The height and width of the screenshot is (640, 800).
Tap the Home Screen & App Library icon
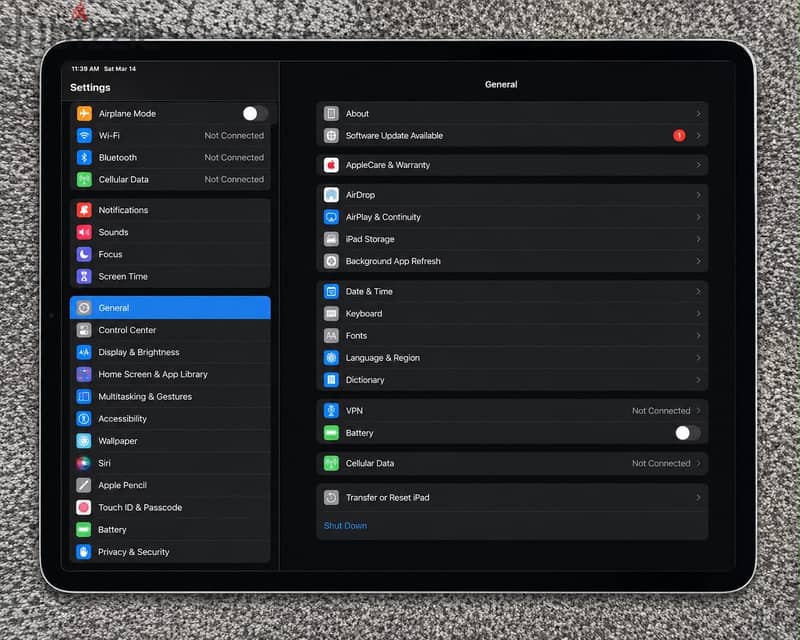[84, 374]
